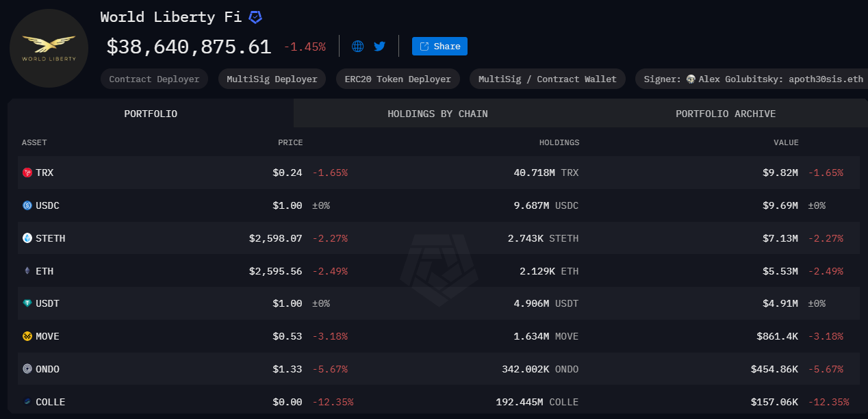
Task: Click the World Liberty logo thumbnail
Action: click(49, 48)
